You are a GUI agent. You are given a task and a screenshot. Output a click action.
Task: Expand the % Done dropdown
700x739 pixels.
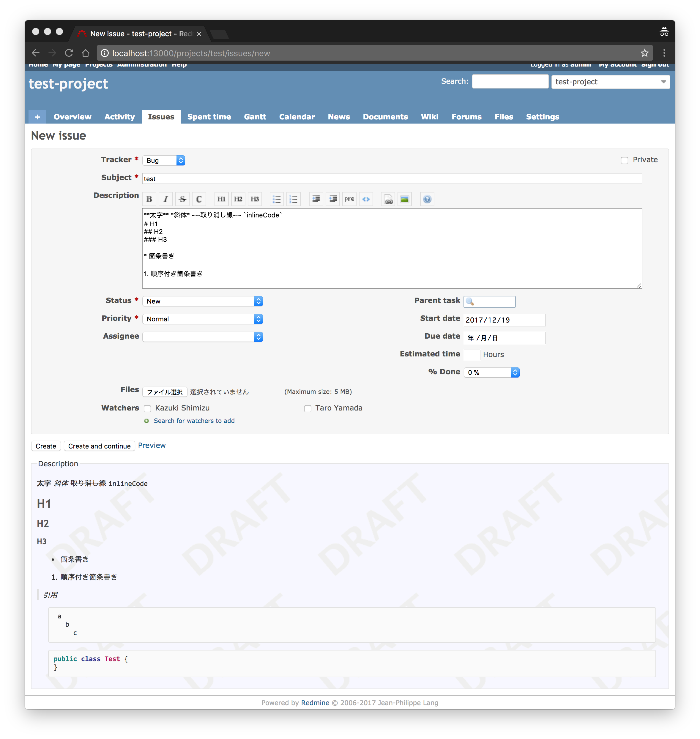click(491, 372)
